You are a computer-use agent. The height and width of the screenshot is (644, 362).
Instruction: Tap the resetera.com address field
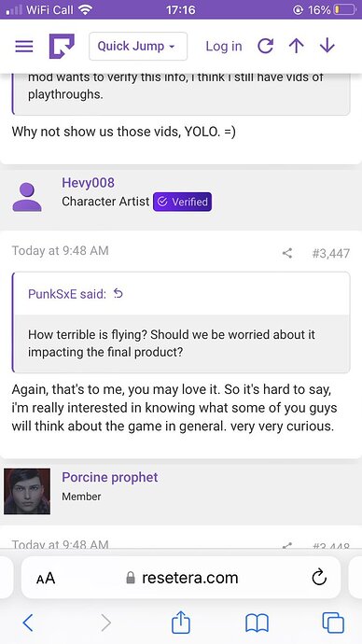(x=181, y=578)
